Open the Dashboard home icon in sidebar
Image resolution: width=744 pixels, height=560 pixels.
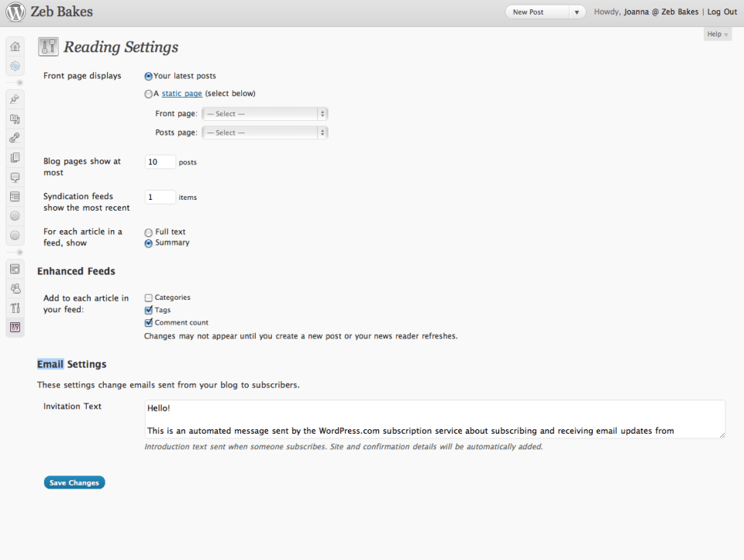[x=15, y=46]
